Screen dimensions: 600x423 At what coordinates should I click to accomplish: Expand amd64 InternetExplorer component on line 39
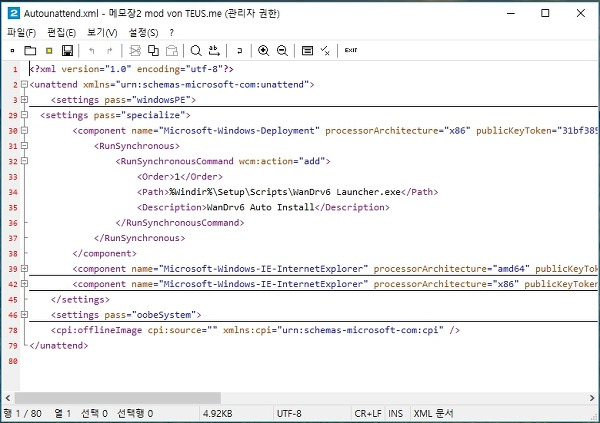[x=24, y=269]
